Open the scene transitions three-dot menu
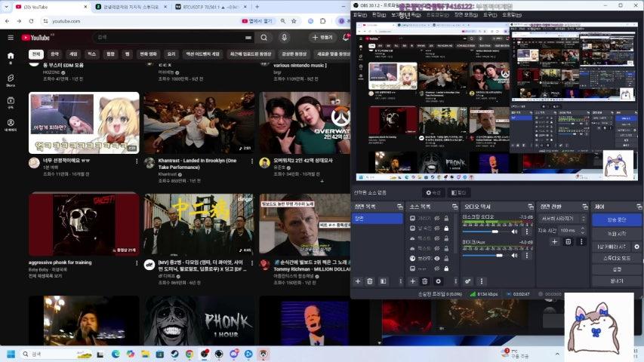 [581, 241]
